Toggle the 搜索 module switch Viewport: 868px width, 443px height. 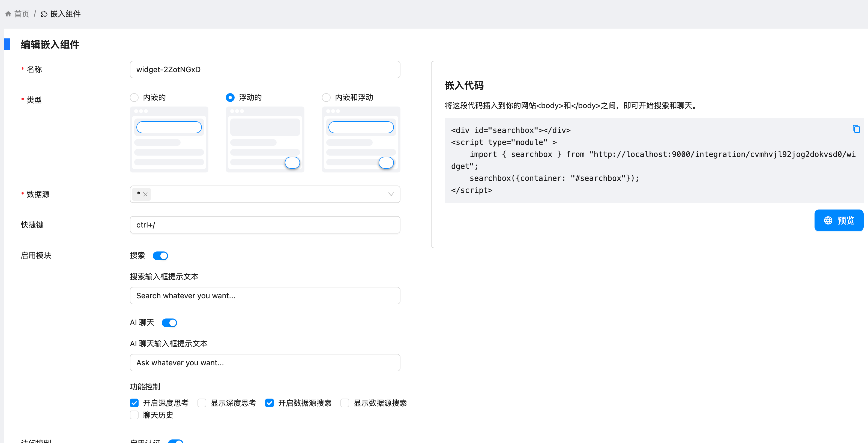pos(160,256)
